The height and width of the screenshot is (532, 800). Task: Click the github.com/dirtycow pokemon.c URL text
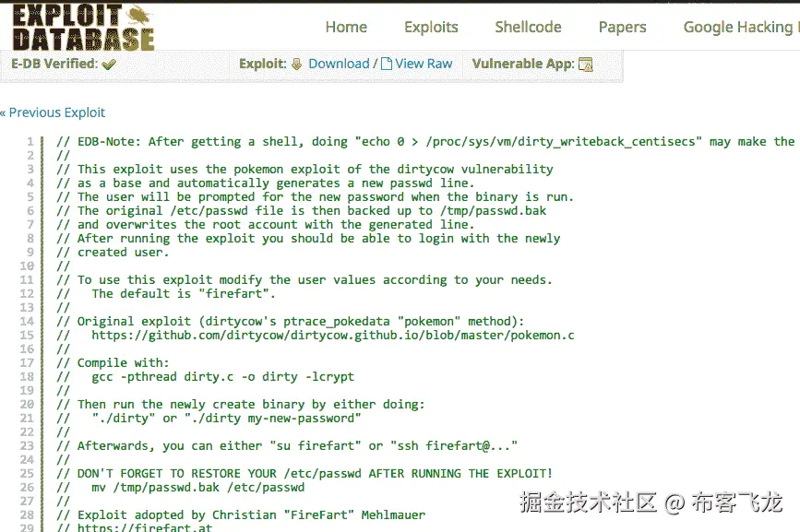coord(333,336)
